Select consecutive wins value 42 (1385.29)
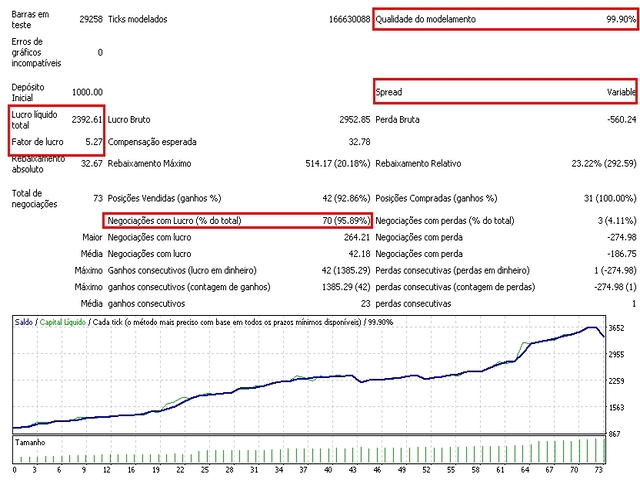The height and width of the screenshot is (480, 640). (x=346, y=271)
